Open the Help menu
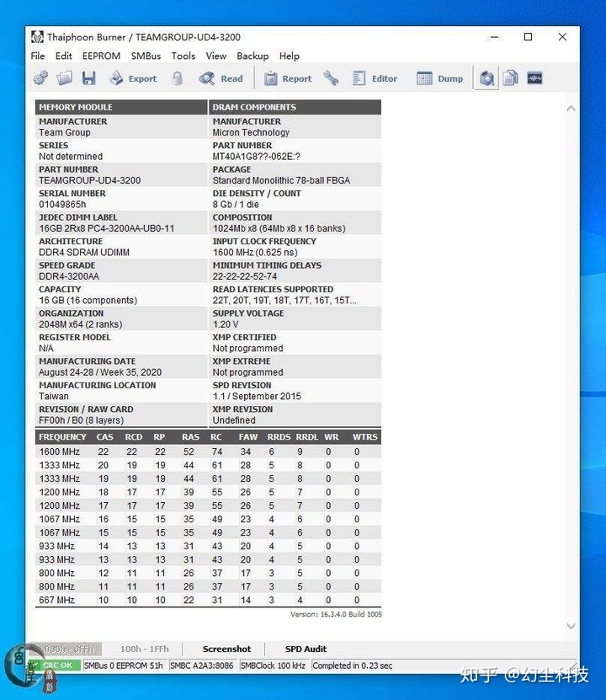 coord(289,56)
